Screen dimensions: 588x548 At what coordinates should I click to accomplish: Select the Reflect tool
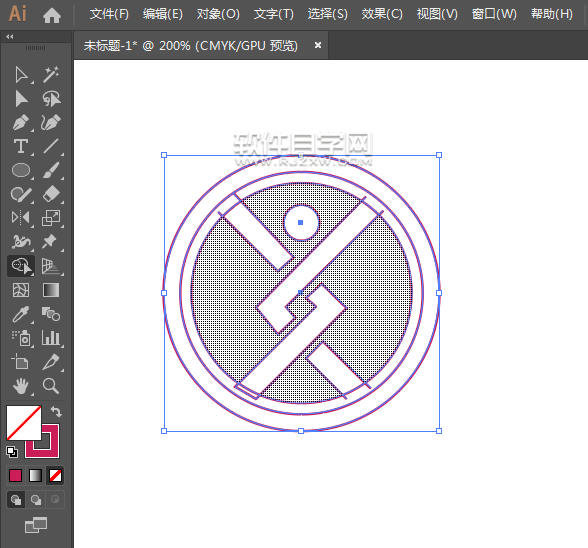pos(21,218)
